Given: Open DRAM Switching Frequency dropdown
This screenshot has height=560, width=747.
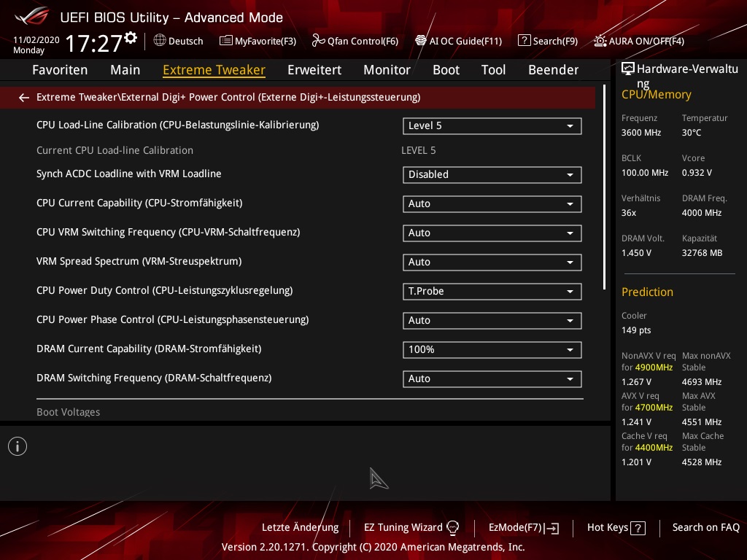Looking at the screenshot, I should point(492,379).
